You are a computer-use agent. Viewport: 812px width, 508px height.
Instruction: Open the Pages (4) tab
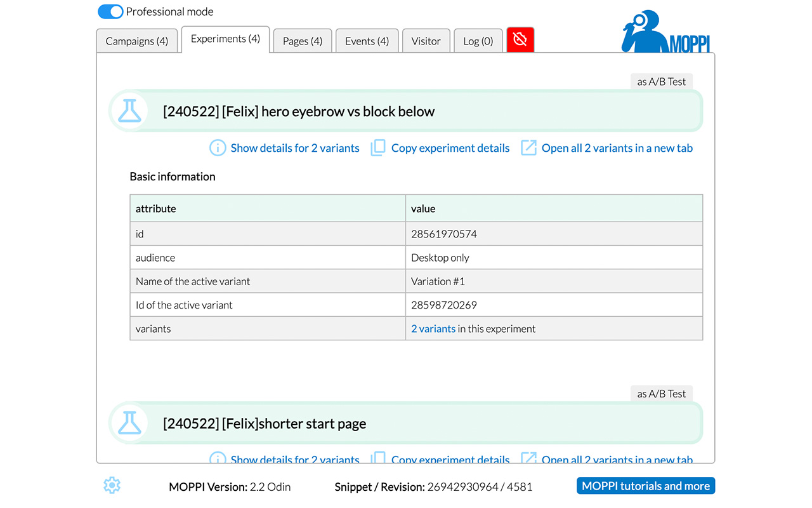coord(302,41)
